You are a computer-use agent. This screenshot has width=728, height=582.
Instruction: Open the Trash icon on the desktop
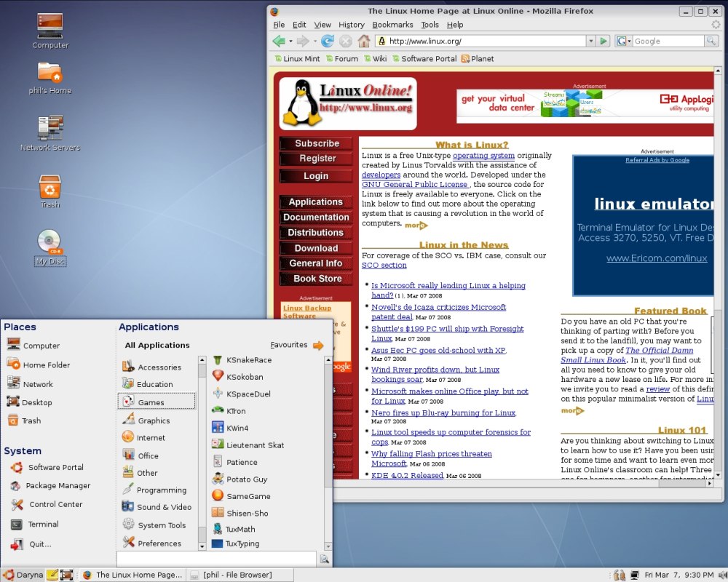coord(50,191)
